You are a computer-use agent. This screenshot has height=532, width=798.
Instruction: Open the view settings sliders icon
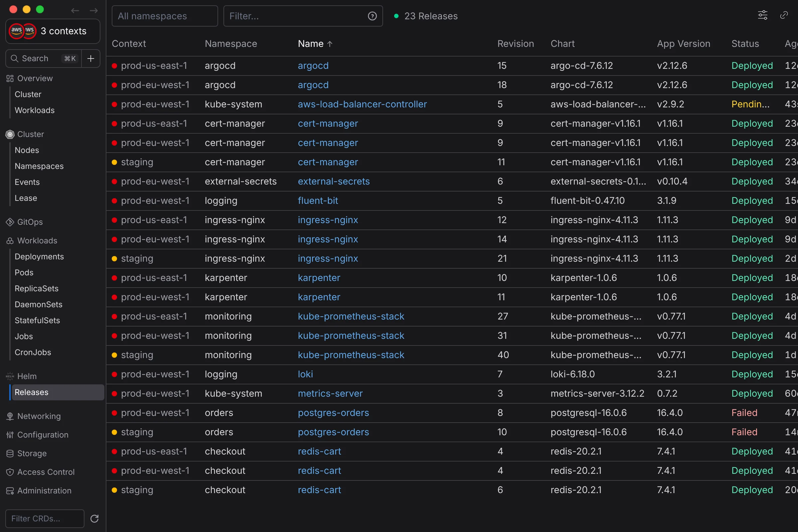(762, 15)
